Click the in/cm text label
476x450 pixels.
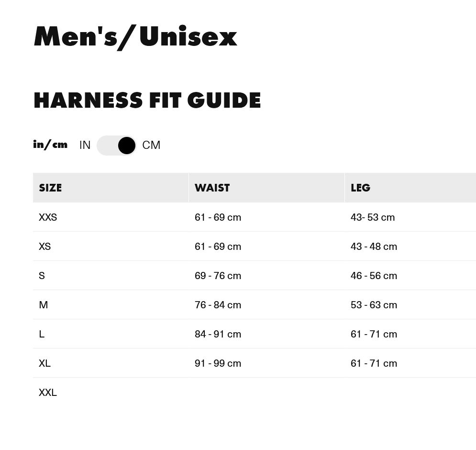(x=50, y=144)
